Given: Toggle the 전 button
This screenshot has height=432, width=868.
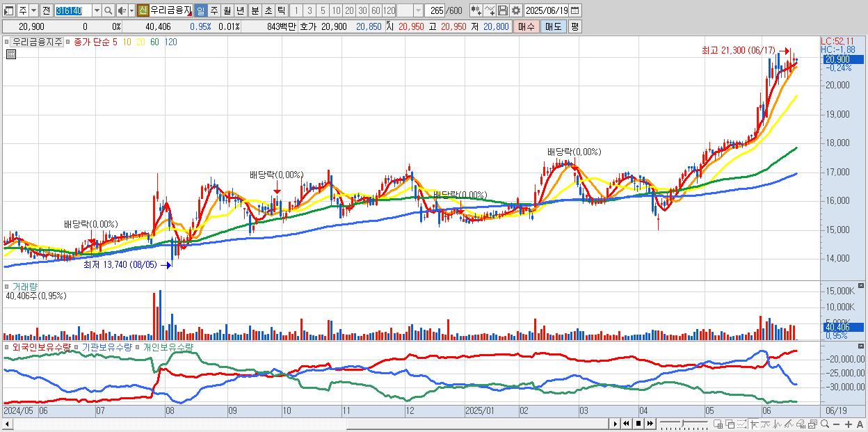Looking at the screenshot, I should click(46, 10).
